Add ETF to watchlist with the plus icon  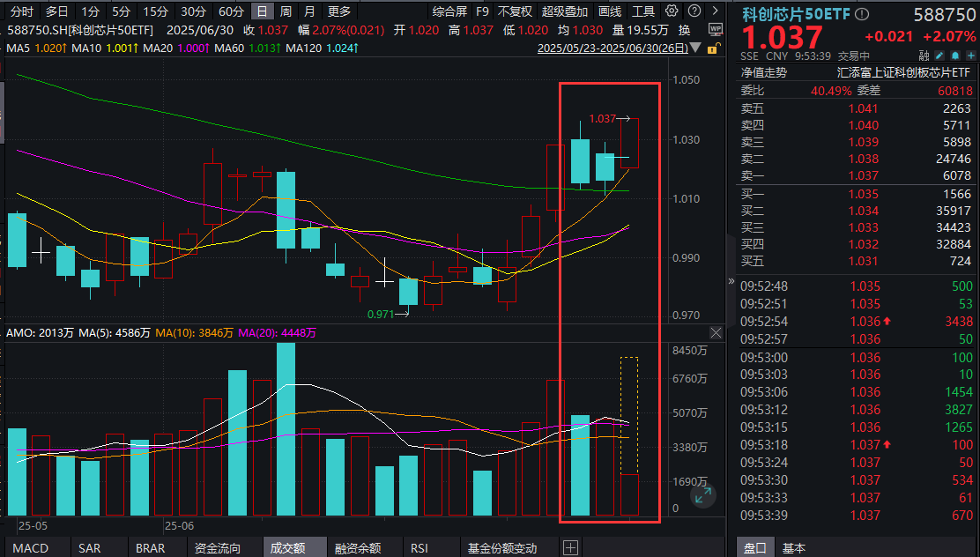(x=971, y=55)
